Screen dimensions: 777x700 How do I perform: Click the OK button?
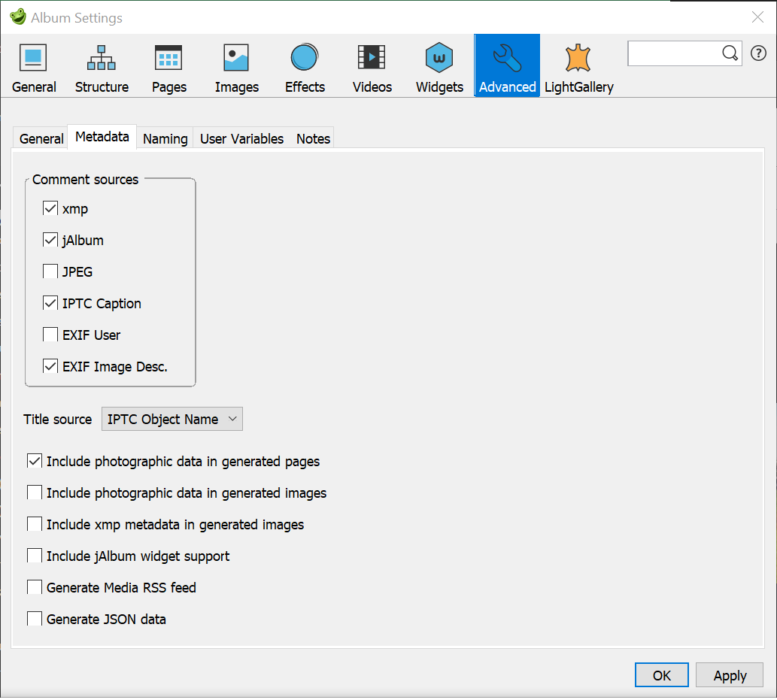pyautogui.click(x=661, y=674)
